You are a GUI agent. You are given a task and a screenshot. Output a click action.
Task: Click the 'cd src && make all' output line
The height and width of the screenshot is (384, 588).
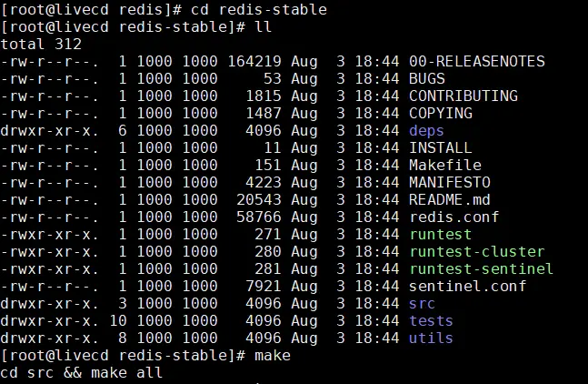[x=82, y=372]
